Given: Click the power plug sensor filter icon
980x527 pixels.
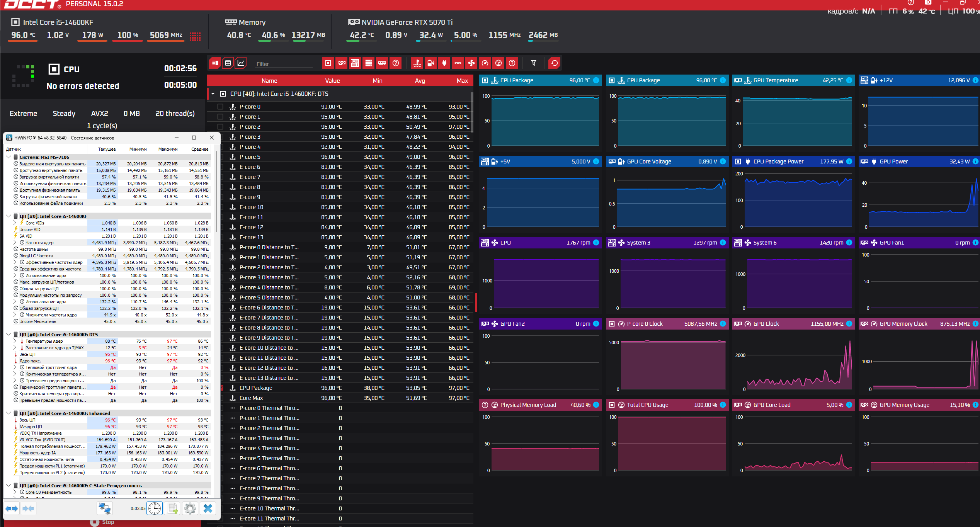Looking at the screenshot, I should point(444,63).
